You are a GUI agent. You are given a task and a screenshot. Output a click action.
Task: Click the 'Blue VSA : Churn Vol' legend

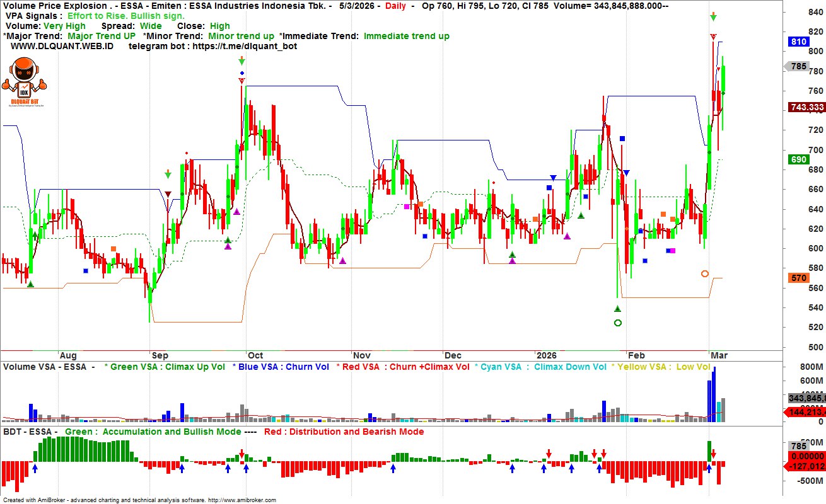pos(284,367)
